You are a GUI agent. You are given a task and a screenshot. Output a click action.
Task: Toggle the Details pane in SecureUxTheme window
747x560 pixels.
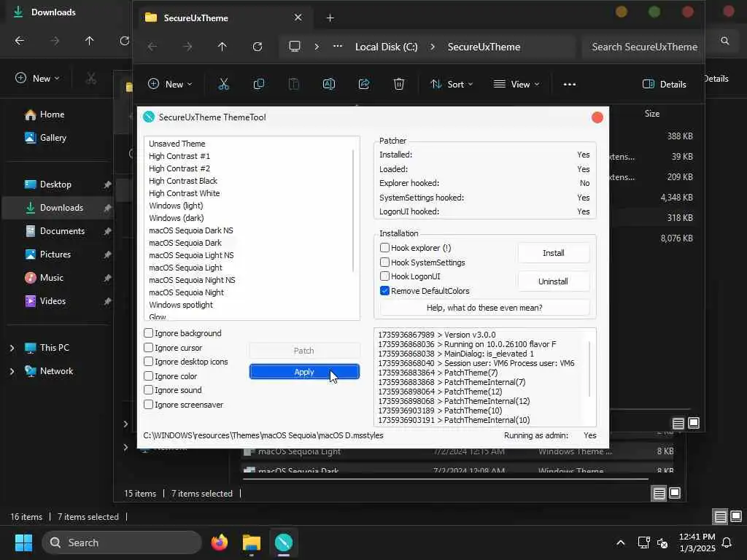pyautogui.click(x=665, y=85)
